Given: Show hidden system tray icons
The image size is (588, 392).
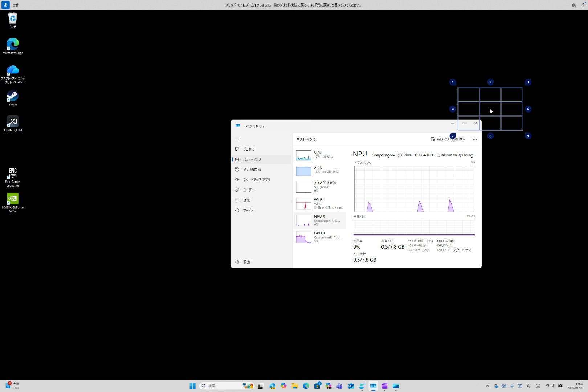Looking at the screenshot, I should point(487,386).
